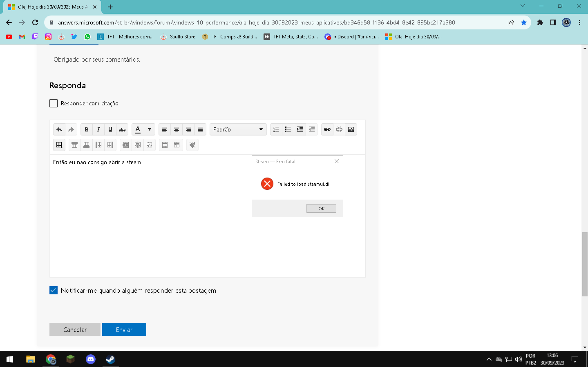
Task: Insert an image into reply
Action: click(x=351, y=129)
